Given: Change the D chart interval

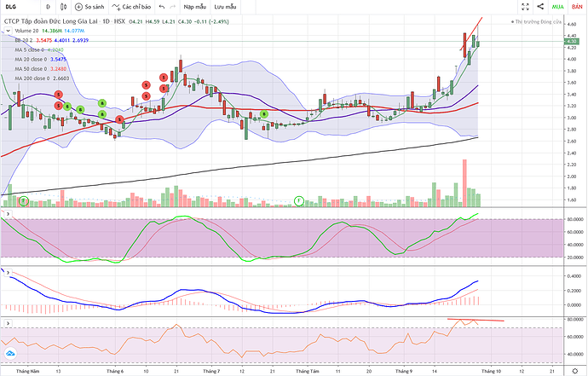Looking at the screenshot, I should (48, 7).
